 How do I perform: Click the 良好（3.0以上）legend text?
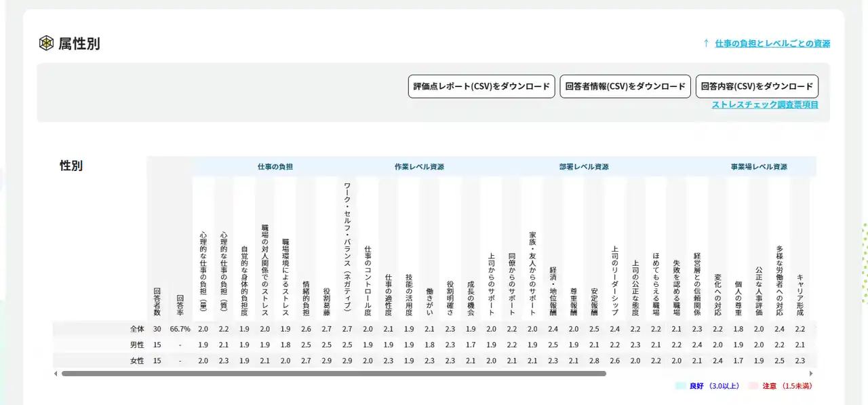click(715, 386)
